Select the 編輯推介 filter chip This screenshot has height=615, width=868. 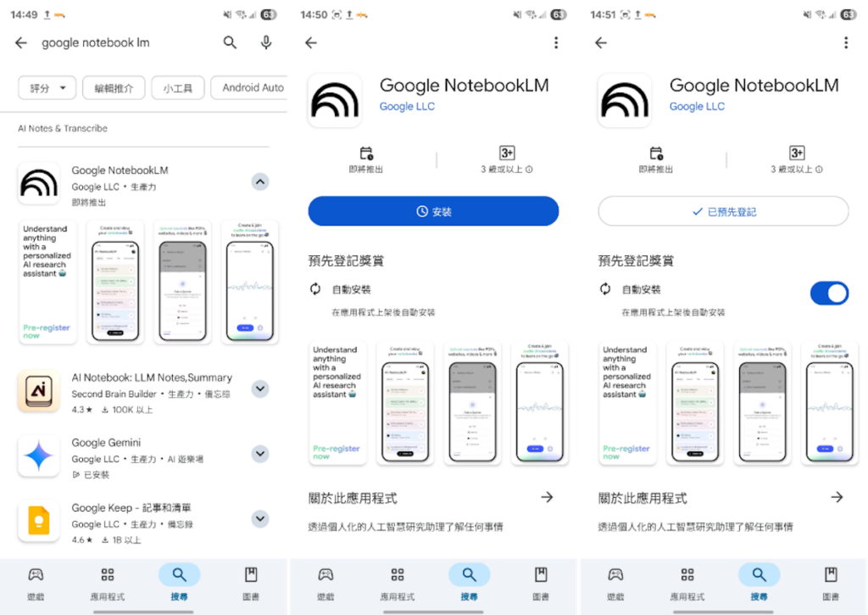(x=114, y=88)
